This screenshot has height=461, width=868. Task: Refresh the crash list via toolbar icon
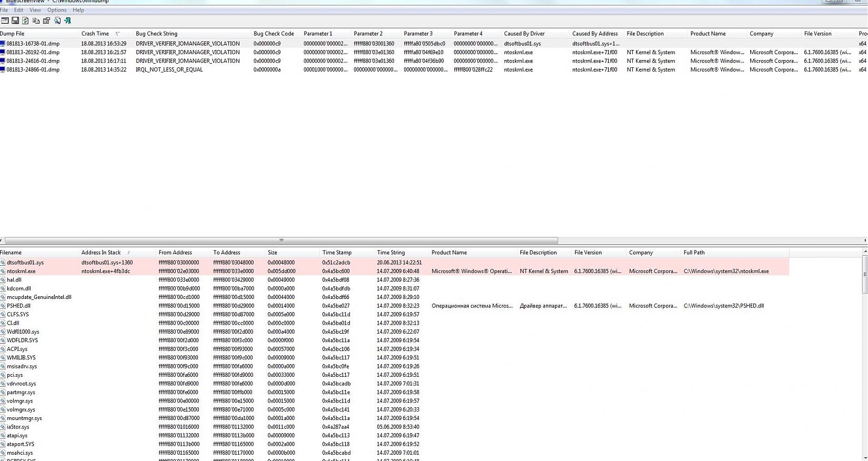point(25,21)
